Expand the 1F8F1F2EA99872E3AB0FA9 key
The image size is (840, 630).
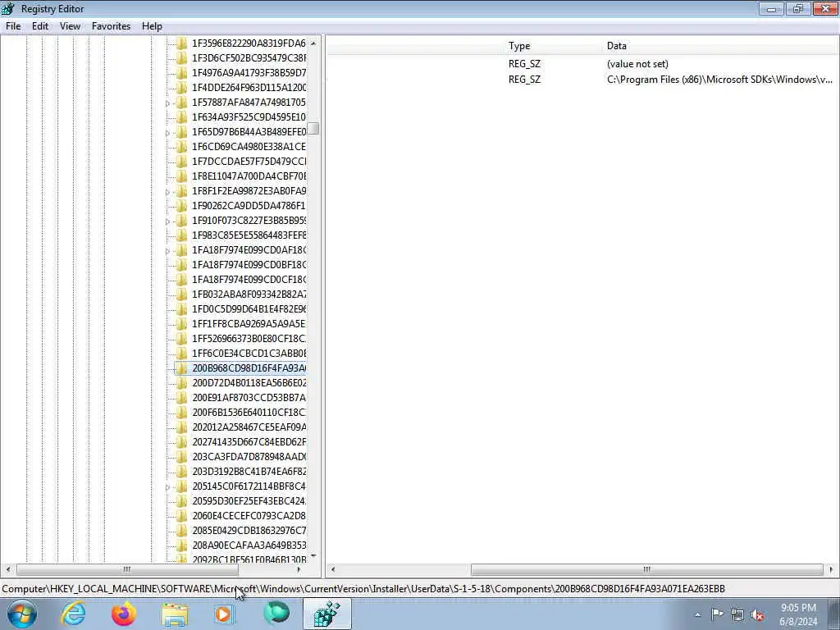(x=167, y=191)
